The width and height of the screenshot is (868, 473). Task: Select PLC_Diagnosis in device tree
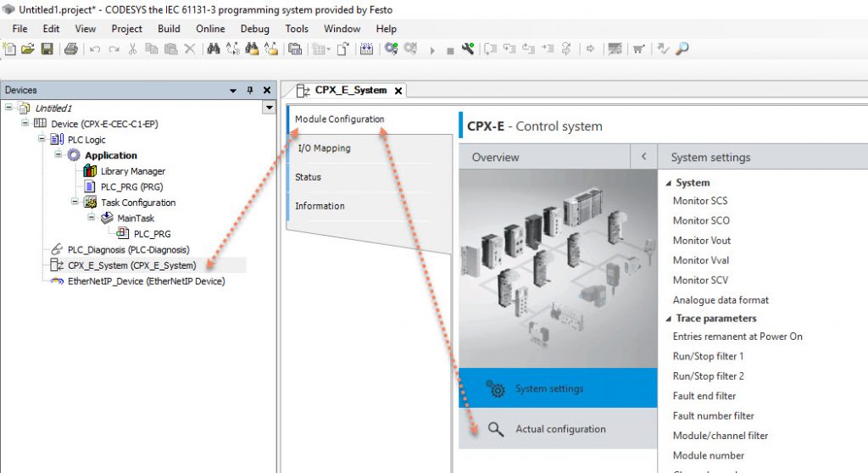[x=129, y=250]
